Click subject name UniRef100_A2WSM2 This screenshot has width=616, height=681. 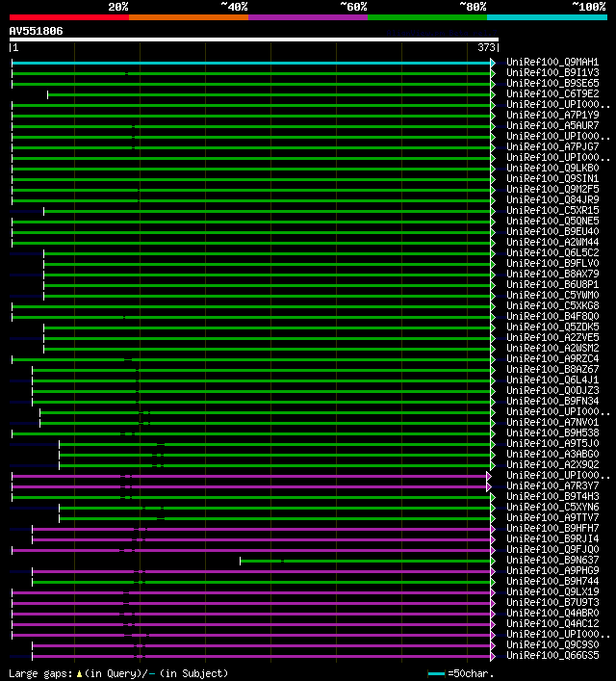coord(552,349)
